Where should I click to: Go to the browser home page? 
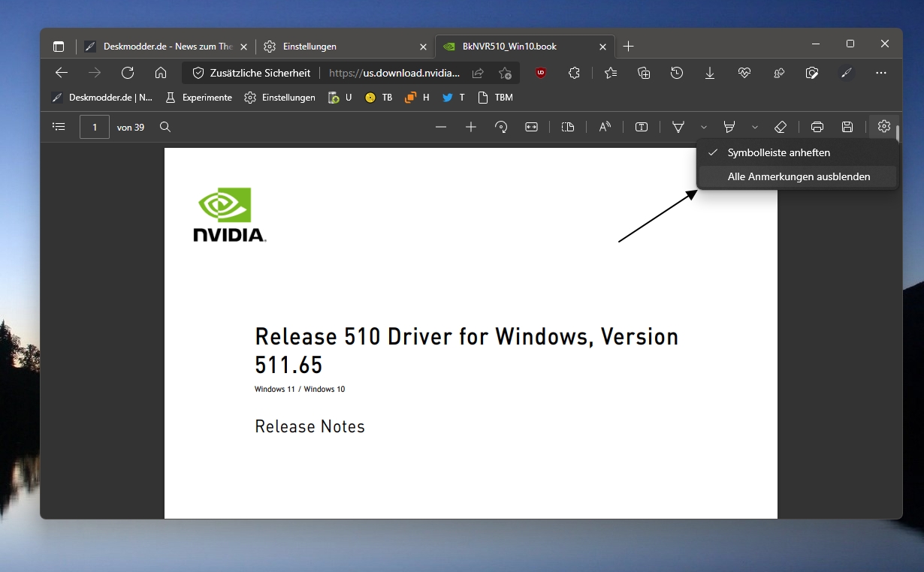[161, 73]
